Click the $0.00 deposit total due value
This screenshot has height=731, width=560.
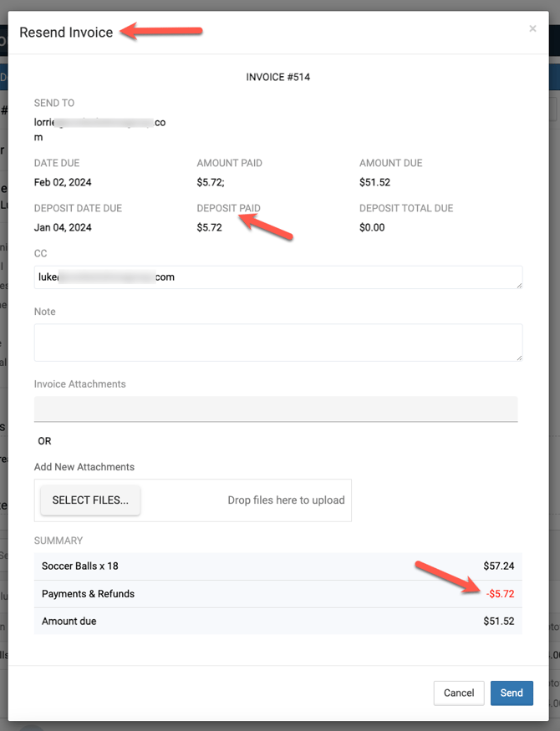[x=372, y=227]
